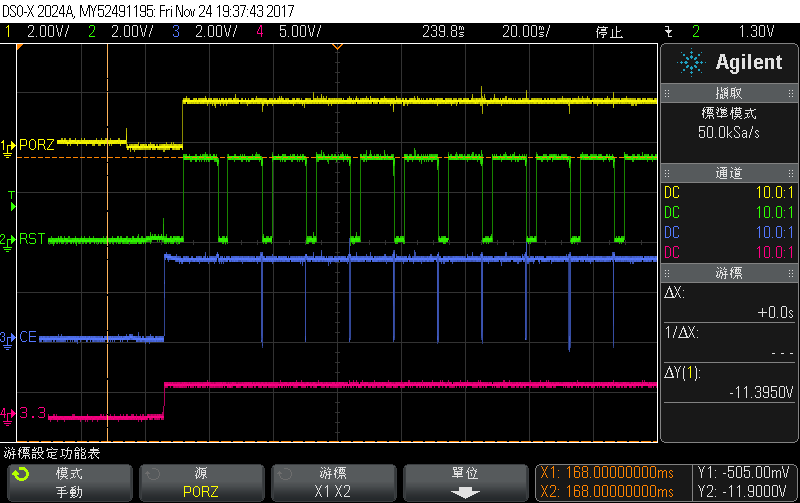
Task: Click the 3.3 channel label
Action: (x=33, y=413)
